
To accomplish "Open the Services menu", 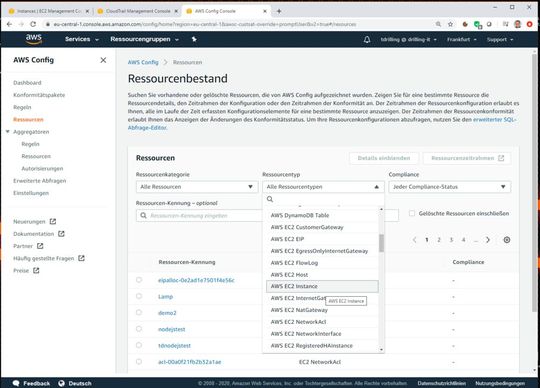I will (x=82, y=39).
